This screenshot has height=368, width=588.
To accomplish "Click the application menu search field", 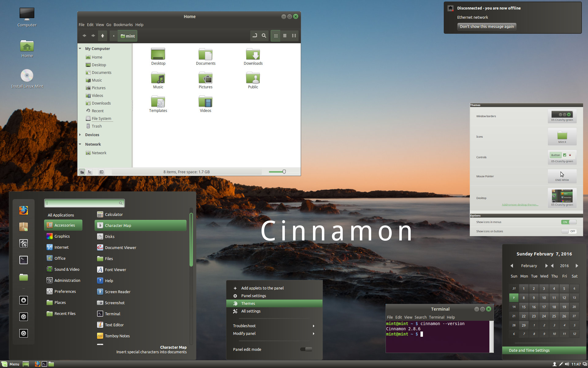I will point(85,203).
